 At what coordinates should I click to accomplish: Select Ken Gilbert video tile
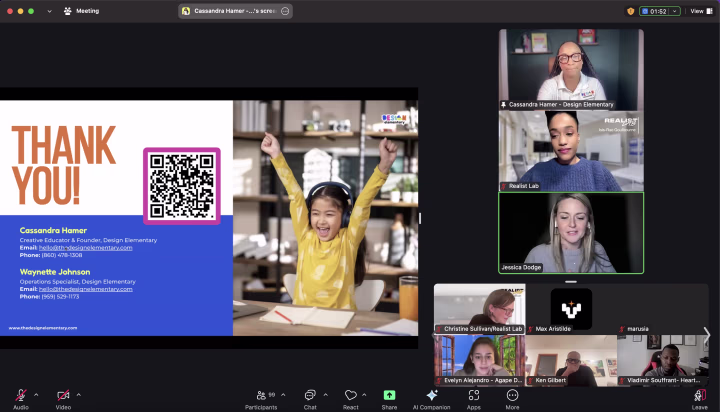[x=571, y=360]
